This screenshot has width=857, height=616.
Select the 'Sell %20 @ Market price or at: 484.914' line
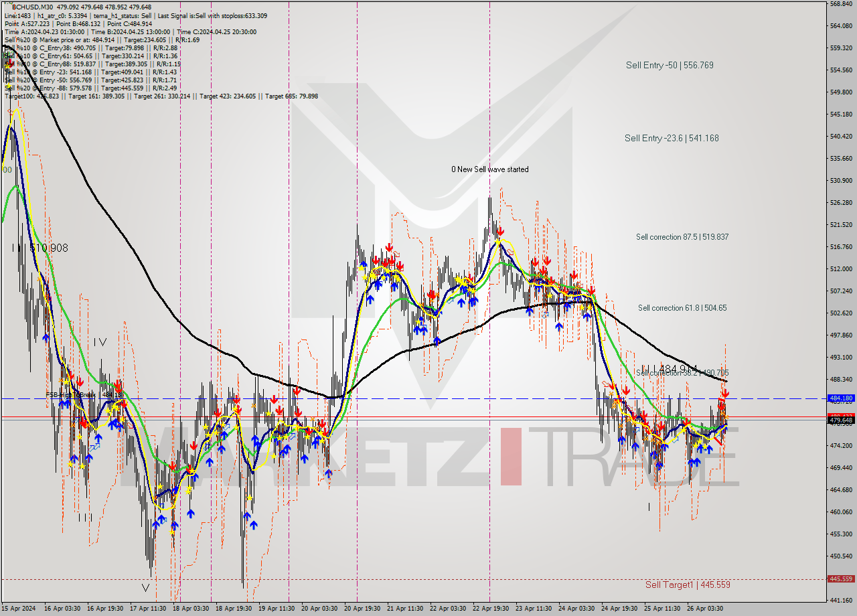coord(102,40)
